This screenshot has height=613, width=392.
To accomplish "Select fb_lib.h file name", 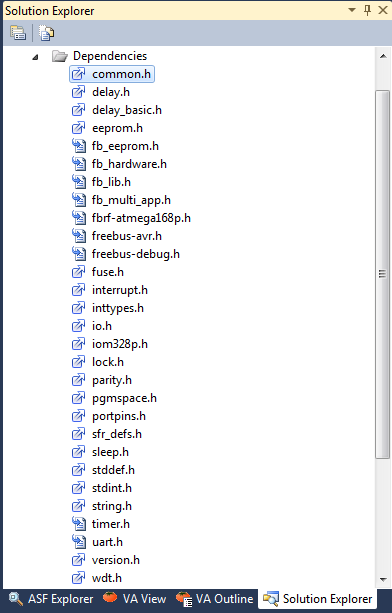I will pyautogui.click(x=111, y=182).
